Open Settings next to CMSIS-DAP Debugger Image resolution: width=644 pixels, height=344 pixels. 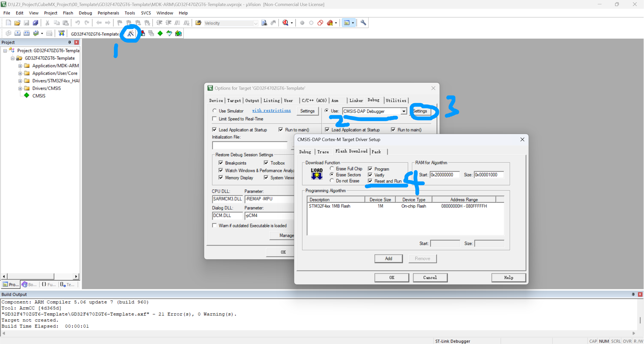point(420,111)
